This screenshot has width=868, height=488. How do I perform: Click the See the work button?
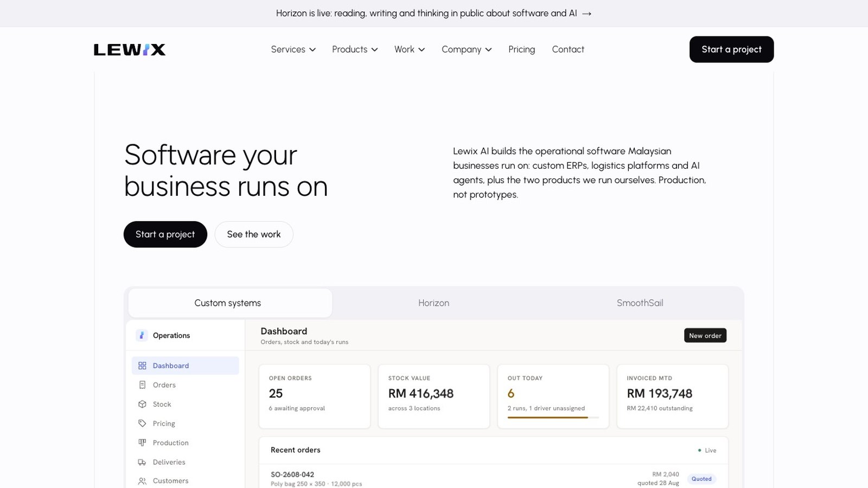(x=254, y=234)
